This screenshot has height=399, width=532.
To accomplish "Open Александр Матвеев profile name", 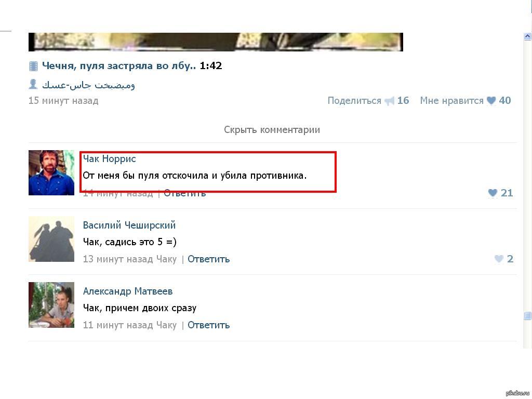I will (128, 291).
